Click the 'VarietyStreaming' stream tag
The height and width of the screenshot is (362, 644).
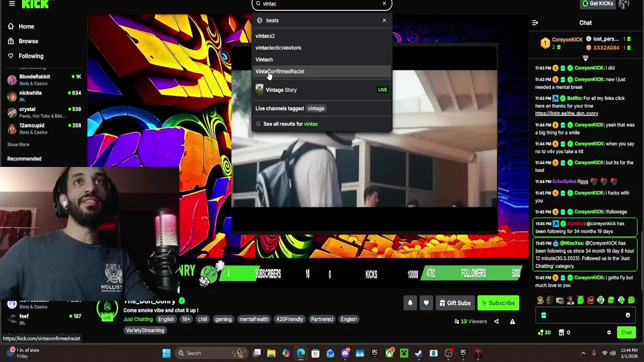[x=145, y=330]
